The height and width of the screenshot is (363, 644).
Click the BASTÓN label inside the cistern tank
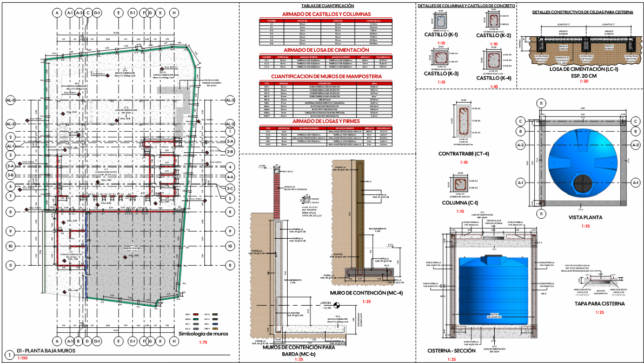494,316
